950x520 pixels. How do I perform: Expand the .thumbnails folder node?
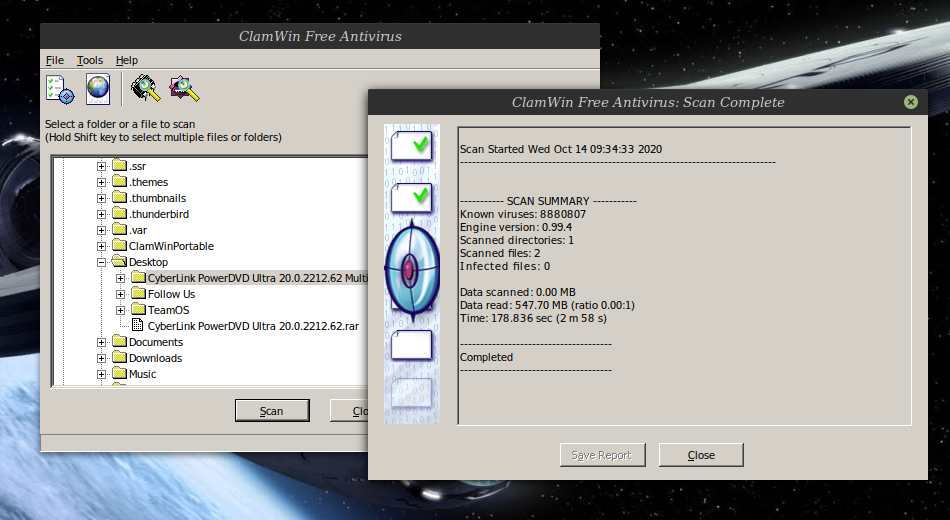101,198
